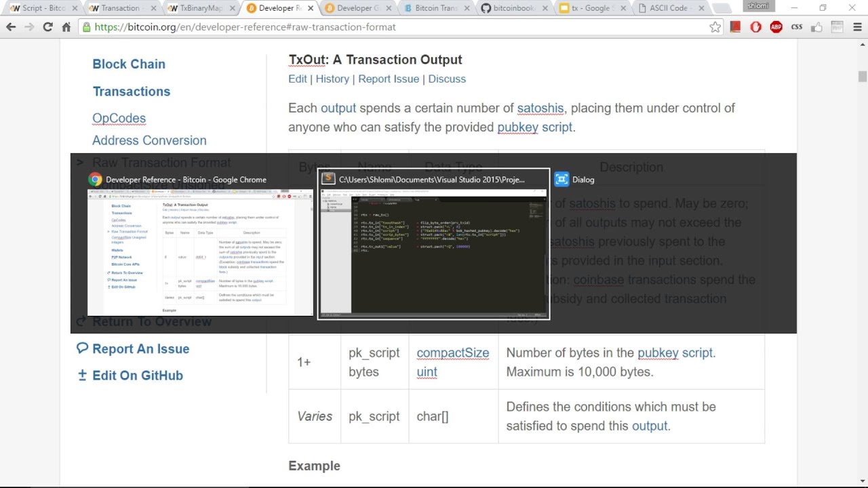Screen dimensions: 868x488
Task: Click the new tab button after ASCII Code tab
Action: pos(722,8)
